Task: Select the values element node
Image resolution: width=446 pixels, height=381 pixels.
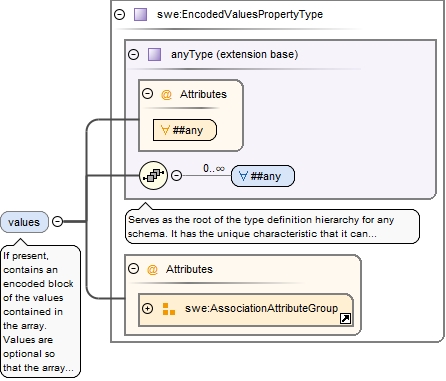Action: 24,222
